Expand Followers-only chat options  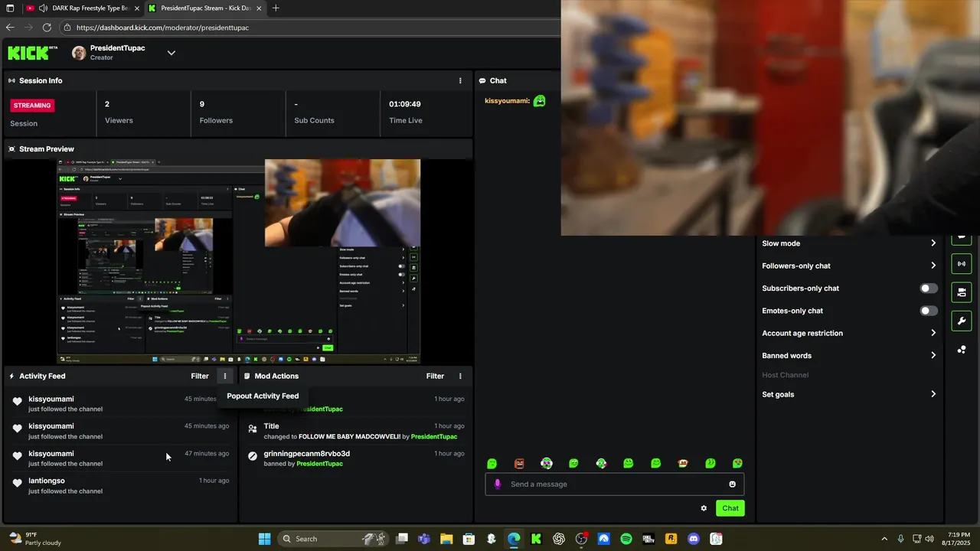point(849,266)
